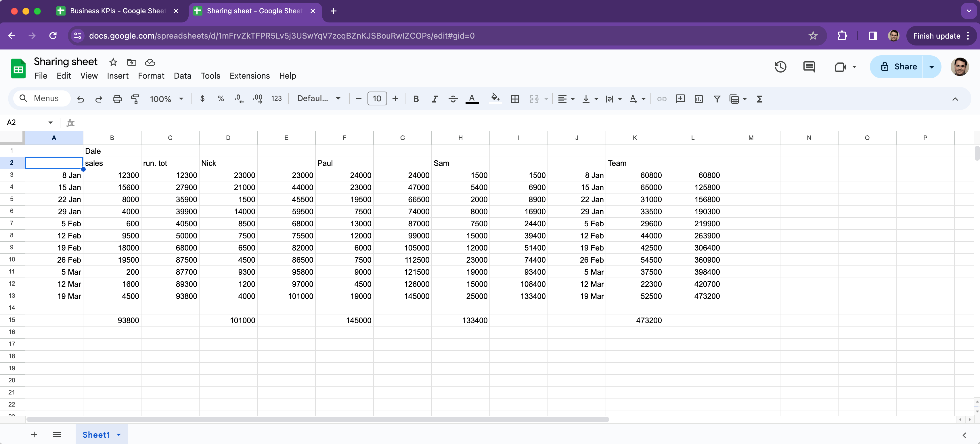Click the Finish update button
Image resolution: width=980 pixels, height=444 pixels.
(x=936, y=36)
